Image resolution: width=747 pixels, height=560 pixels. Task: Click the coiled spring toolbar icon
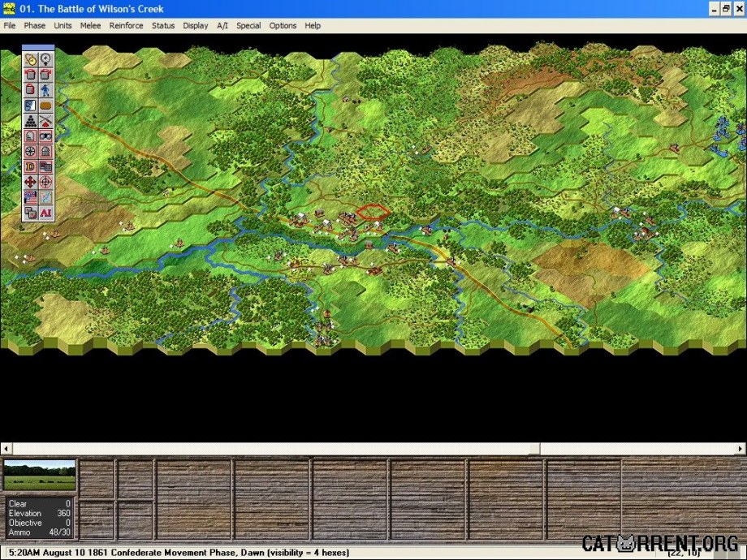pyautogui.click(x=31, y=136)
